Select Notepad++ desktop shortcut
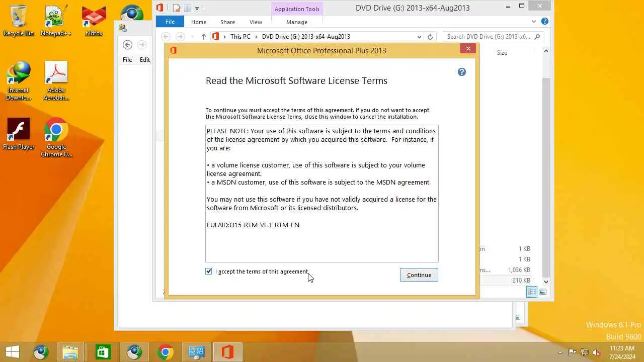644x362 pixels. pos(56,21)
